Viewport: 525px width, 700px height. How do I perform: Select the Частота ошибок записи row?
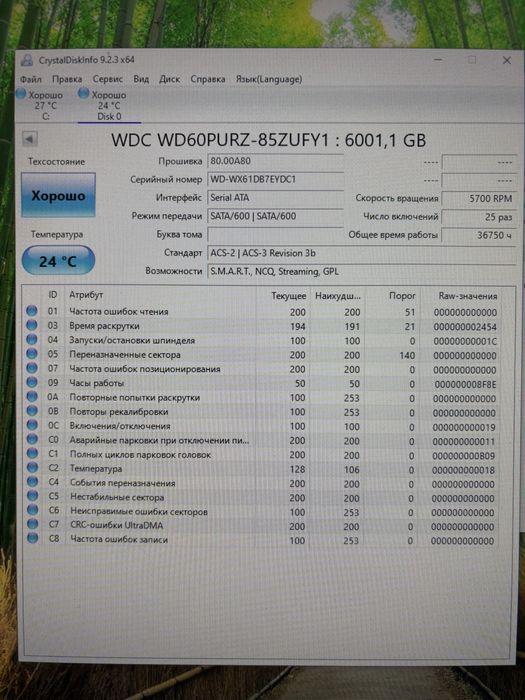coord(262,540)
